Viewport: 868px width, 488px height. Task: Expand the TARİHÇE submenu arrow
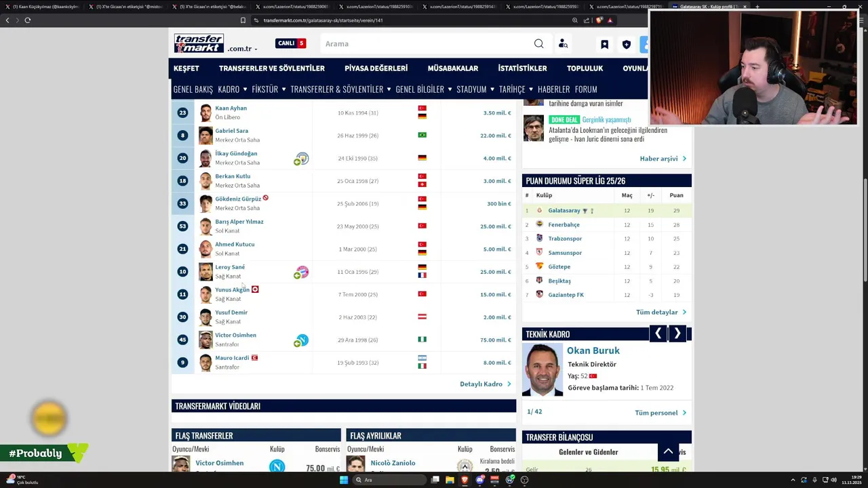pyautogui.click(x=531, y=89)
